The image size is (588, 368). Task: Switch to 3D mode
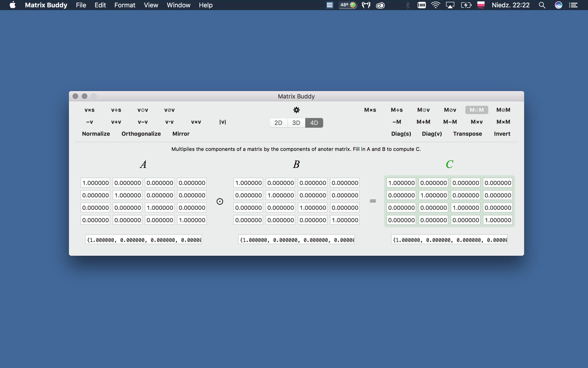pyautogui.click(x=296, y=123)
